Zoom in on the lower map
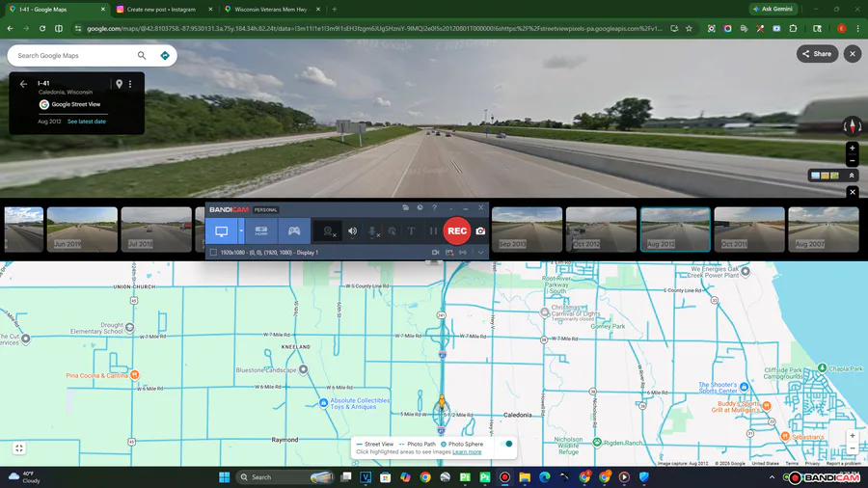Screen dimensions: 868x488 (853, 436)
